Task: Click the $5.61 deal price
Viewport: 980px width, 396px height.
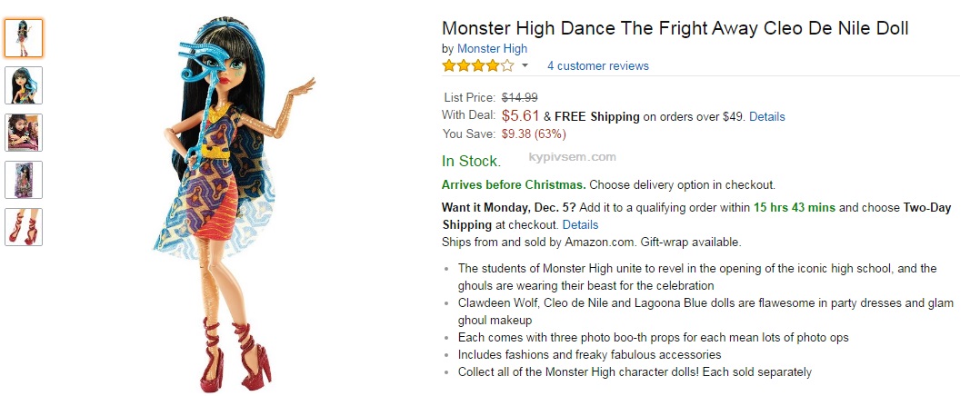Action: (x=520, y=116)
